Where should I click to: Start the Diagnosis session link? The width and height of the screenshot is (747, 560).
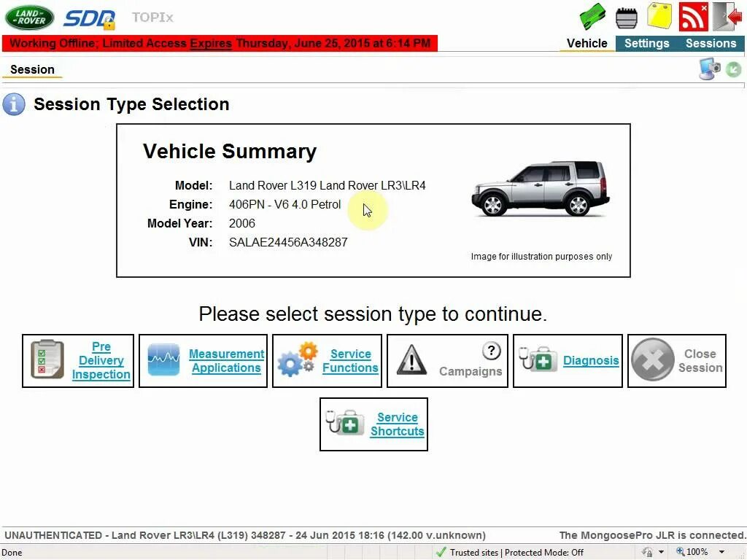point(591,360)
